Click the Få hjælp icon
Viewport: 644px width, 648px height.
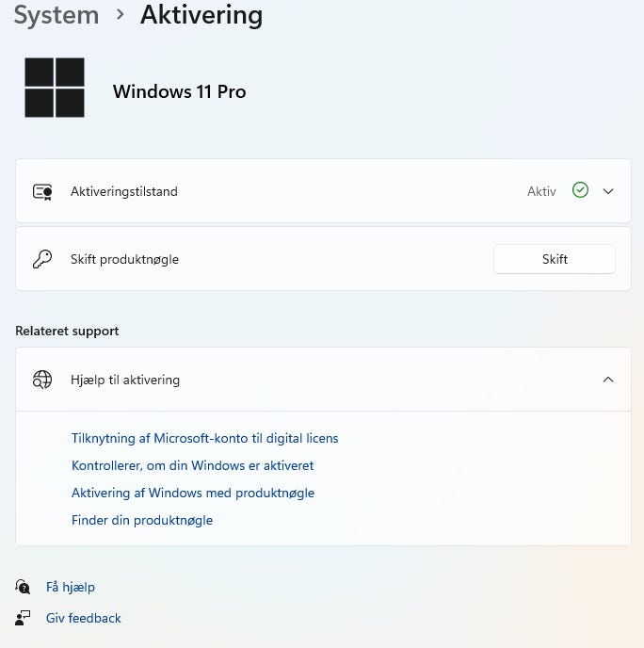point(24,587)
